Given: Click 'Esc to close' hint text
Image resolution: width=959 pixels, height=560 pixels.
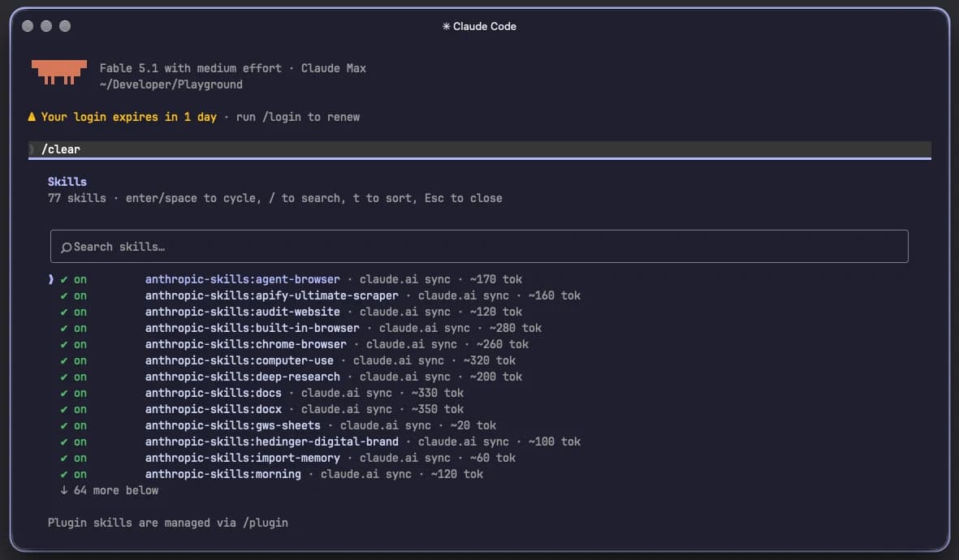Looking at the screenshot, I should coord(464,198).
